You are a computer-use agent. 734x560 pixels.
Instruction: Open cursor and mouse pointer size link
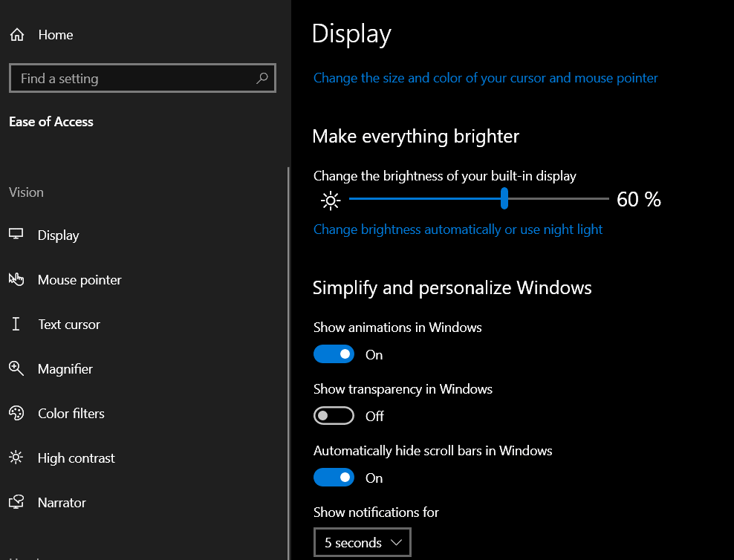click(x=485, y=78)
